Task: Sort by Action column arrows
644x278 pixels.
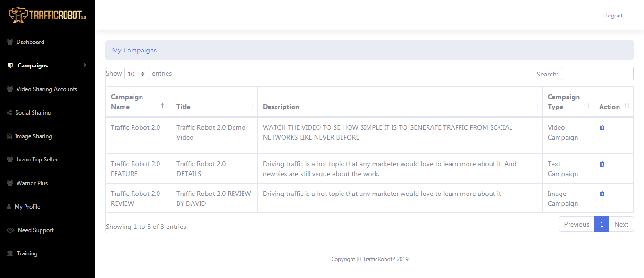Action: click(627, 105)
